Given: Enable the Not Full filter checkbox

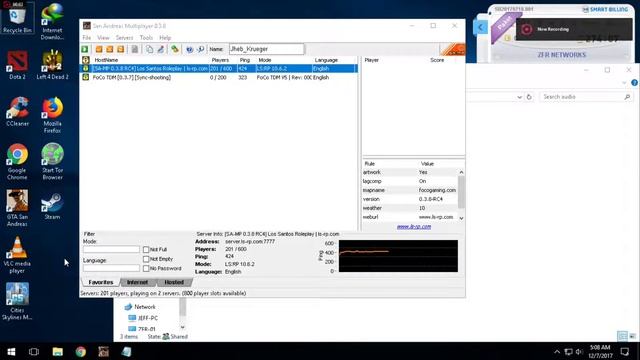Looking at the screenshot, I should (x=146, y=249).
